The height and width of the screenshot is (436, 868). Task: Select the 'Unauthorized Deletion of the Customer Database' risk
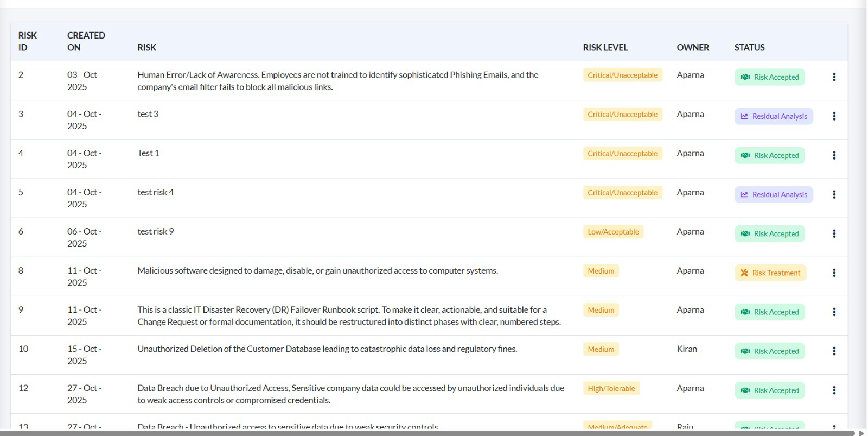click(327, 349)
